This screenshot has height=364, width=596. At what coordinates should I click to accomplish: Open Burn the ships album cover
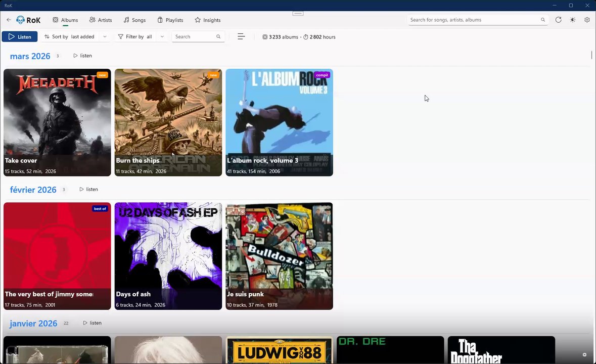click(168, 122)
